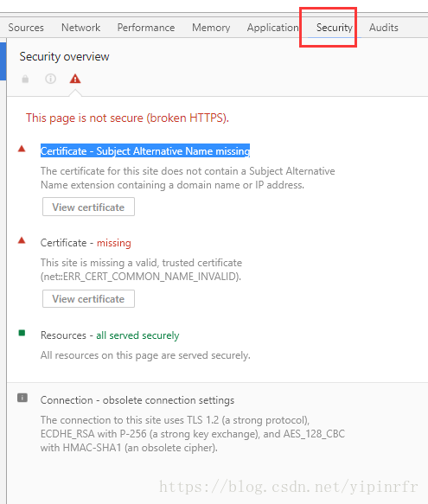Click red triangle next to Certificate - missing
The height and width of the screenshot is (504, 428).
pyautogui.click(x=22, y=240)
